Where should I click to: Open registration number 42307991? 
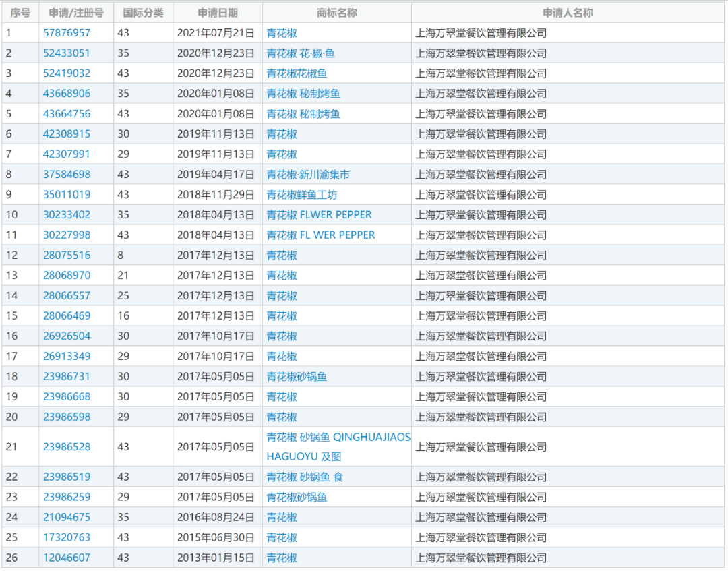(66, 154)
